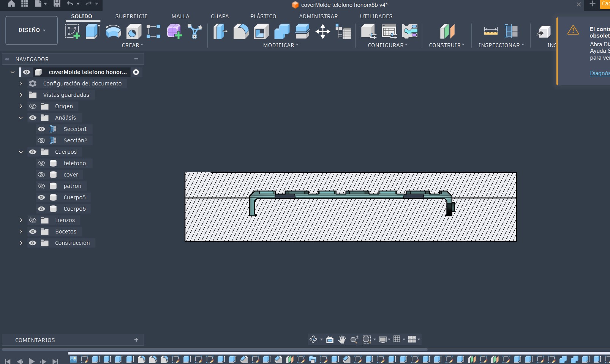Click the Look At camera icon
This screenshot has width=610, height=364.
(330, 339)
